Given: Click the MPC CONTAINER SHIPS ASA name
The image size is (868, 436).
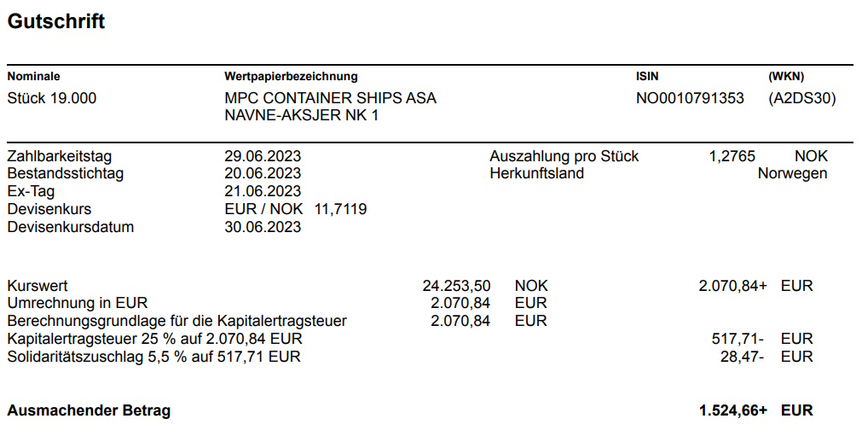Looking at the screenshot, I should pos(330,98).
